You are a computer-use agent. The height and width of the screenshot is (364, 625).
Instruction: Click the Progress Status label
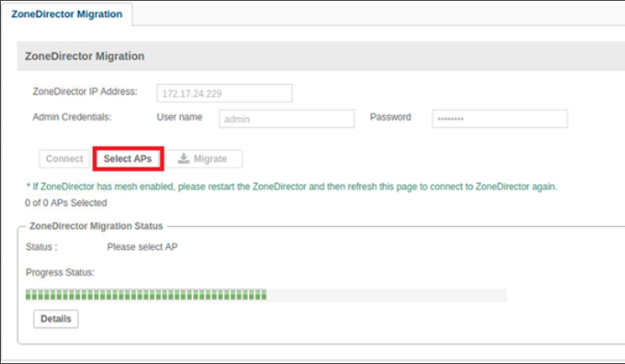point(60,272)
